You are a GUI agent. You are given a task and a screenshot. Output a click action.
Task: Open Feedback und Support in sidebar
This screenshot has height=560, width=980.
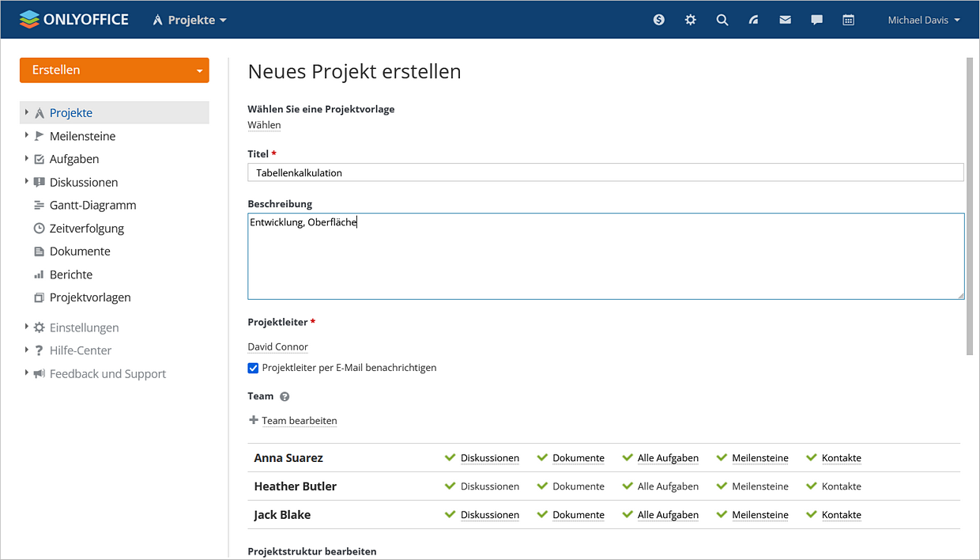click(107, 373)
